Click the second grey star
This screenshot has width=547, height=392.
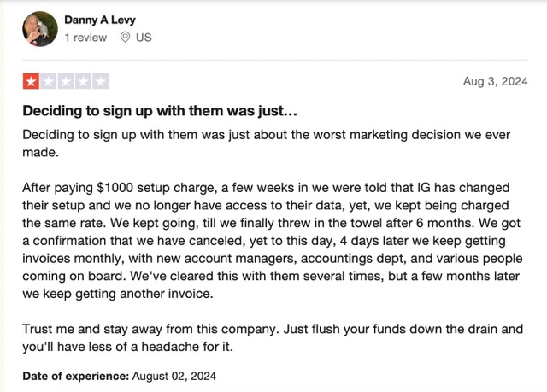pos(49,81)
